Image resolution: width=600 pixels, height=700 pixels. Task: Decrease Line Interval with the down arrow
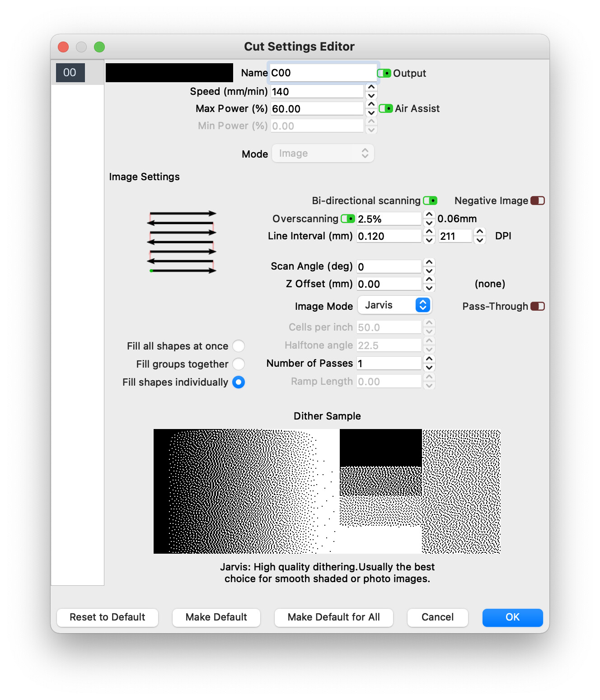coord(429,240)
